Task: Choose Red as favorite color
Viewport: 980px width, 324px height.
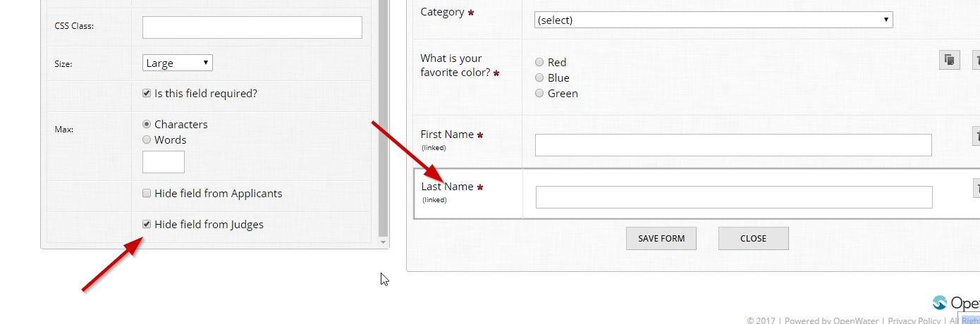Action: pyautogui.click(x=540, y=62)
